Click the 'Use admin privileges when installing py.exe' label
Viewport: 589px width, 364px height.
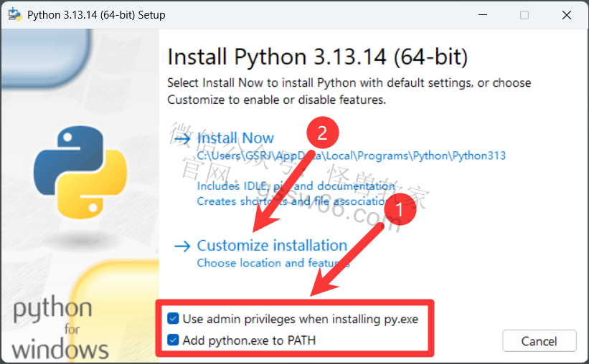coord(300,319)
